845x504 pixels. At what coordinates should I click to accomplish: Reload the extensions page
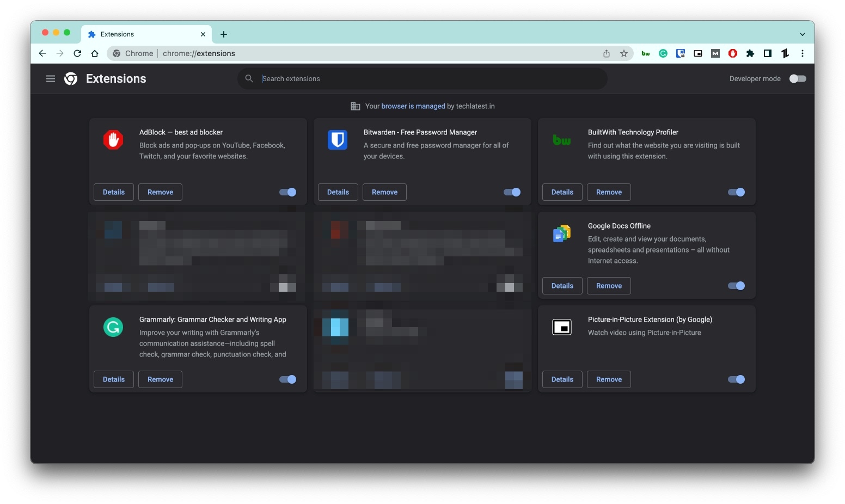click(x=77, y=53)
